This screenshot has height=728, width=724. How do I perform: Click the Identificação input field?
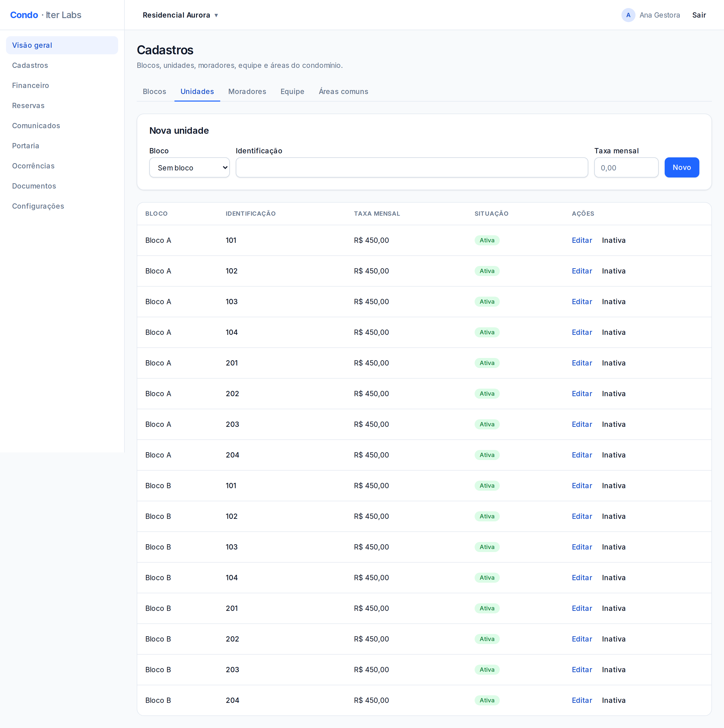pyautogui.click(x=412, y=168)
